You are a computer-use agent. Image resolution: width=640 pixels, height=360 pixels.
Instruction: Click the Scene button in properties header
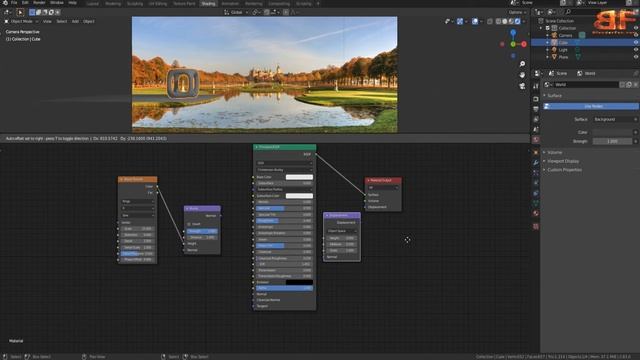(x=559, y=73)
